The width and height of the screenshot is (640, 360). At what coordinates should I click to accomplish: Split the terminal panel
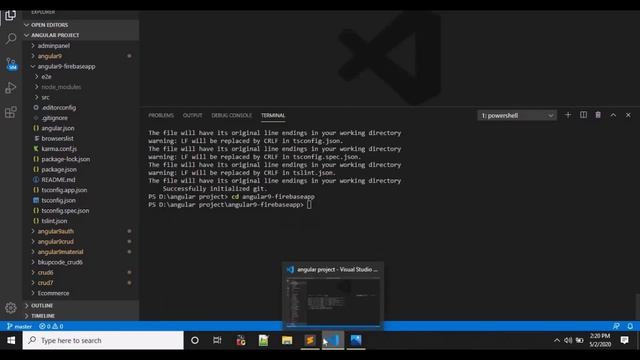tap(583, 115)
